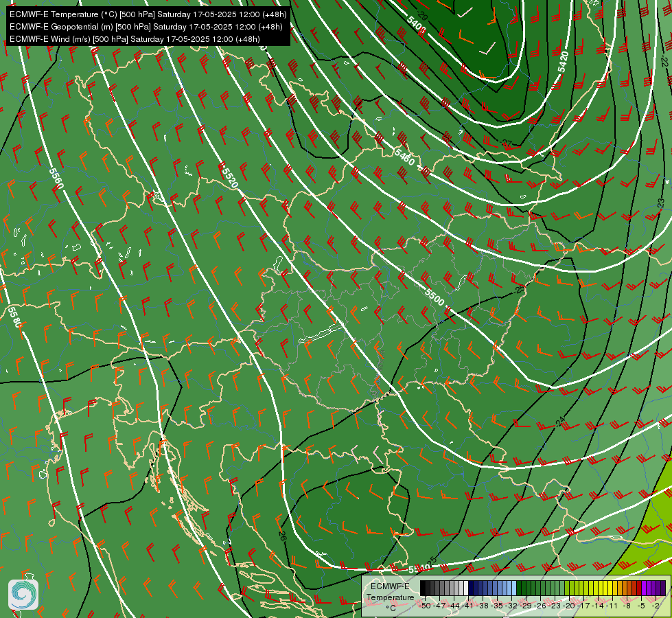Viewport: 672px width, 618px height.
Task: Select the ECMWF-E Geopotential title line
Action: [x=146, y=27]
